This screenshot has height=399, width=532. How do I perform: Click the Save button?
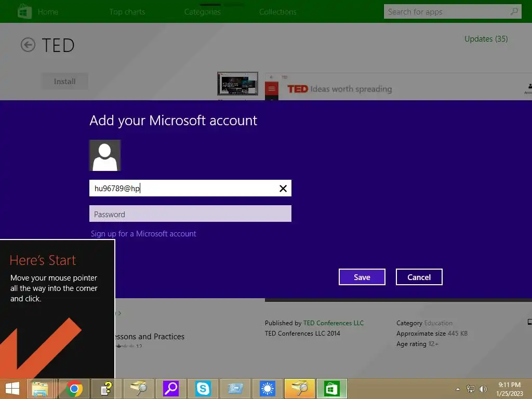pos(362,277)
